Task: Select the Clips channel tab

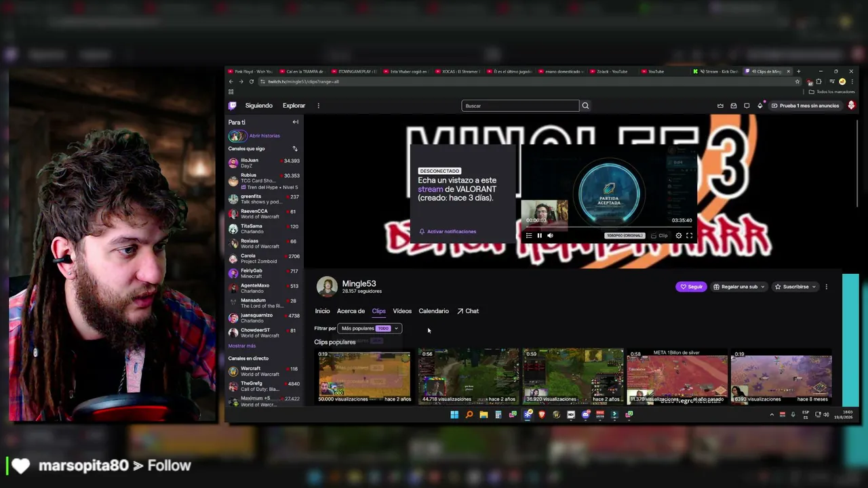Action: pyautogui.click(x=379, y=311)
